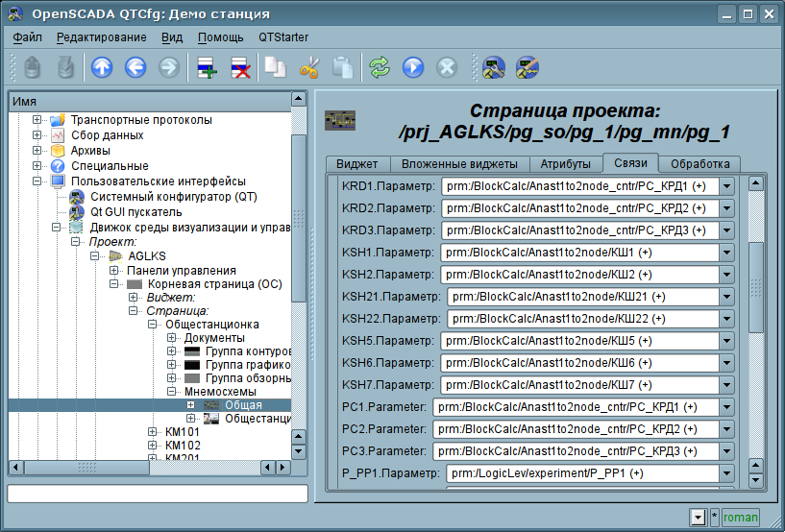This screenshot has height=532, width=785.
Task: Open the KRD1.Параметр dropdown arrow
Action: tap(726, 186)
